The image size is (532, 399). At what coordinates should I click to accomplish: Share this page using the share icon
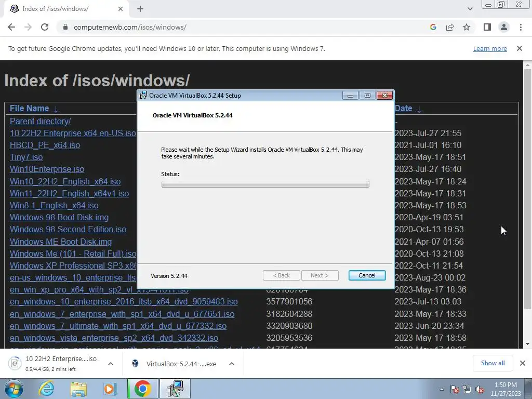450,27
